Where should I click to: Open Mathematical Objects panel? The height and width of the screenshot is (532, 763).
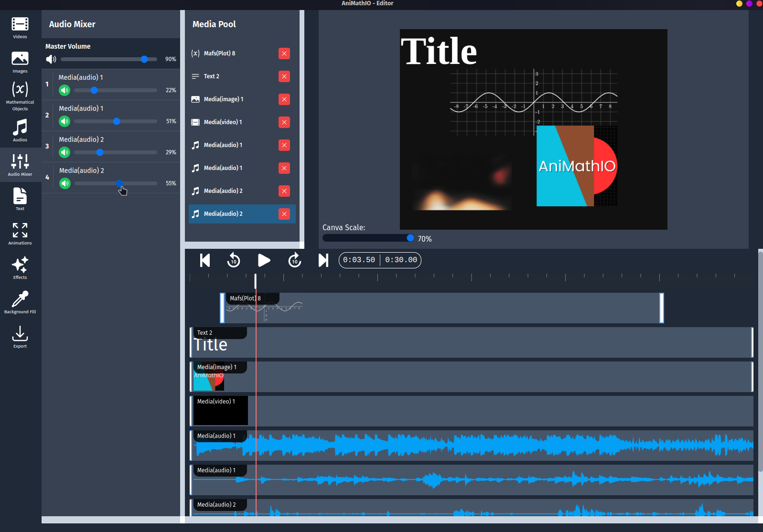click(x=20, y=96)
